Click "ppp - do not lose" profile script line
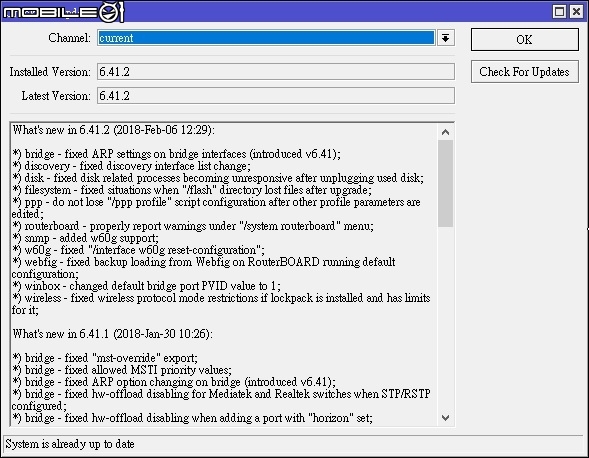589x458 pixels. [216, 208]
